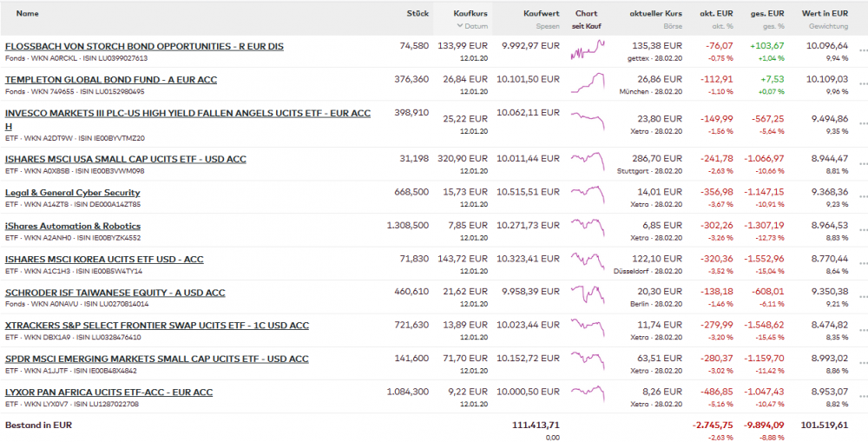Open SPDR MSCI Emerging Markets Small Cap link

[x=157, y=359]
